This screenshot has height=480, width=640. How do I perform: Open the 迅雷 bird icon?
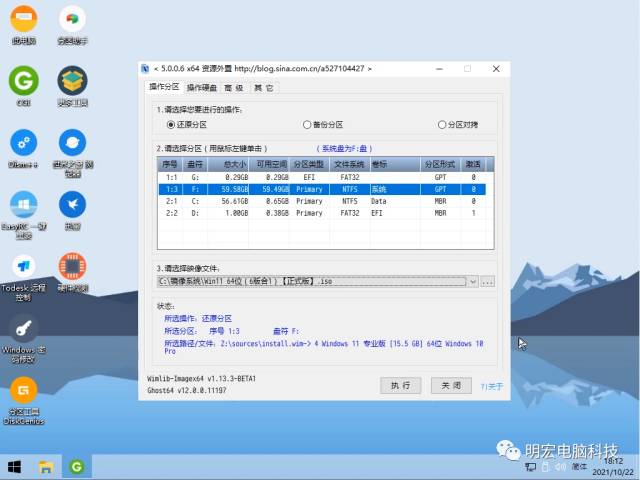(72, 211)
